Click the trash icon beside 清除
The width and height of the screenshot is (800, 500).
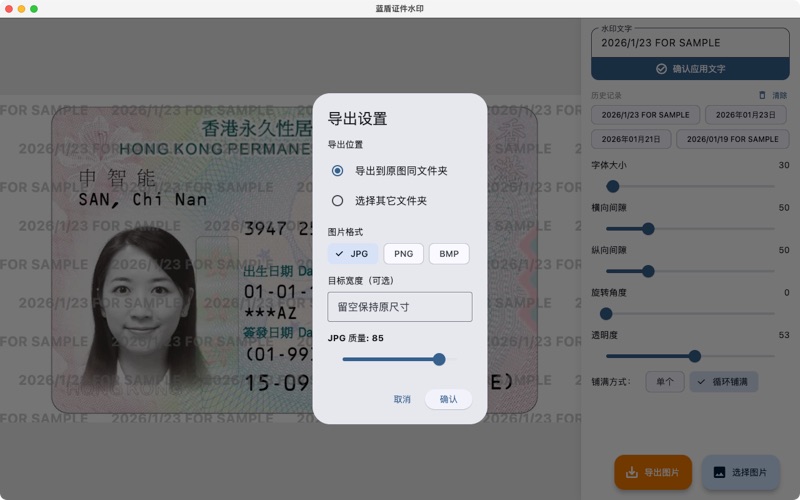pyautogui.click(x=762, y=96)
